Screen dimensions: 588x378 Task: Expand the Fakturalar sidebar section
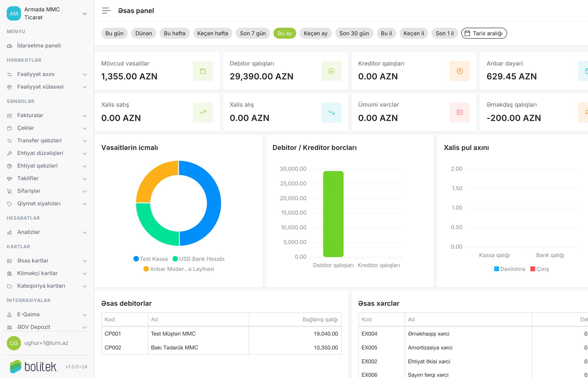(47, 115)
